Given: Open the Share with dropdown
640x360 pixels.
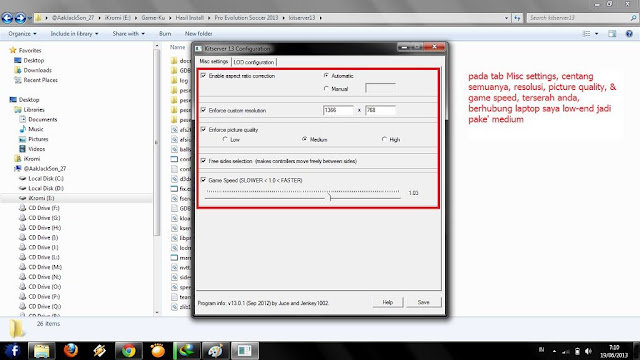Looking at the screenshot, I should click(x=129, y=33).
